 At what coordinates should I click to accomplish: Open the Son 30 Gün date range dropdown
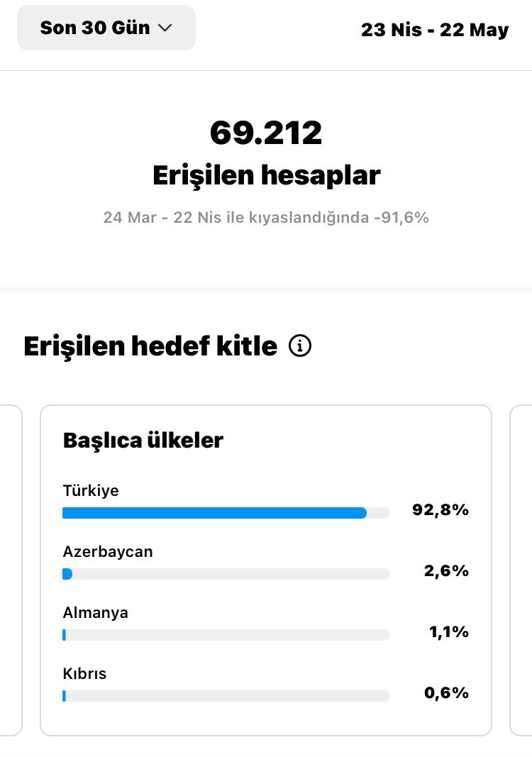[106, 28]
